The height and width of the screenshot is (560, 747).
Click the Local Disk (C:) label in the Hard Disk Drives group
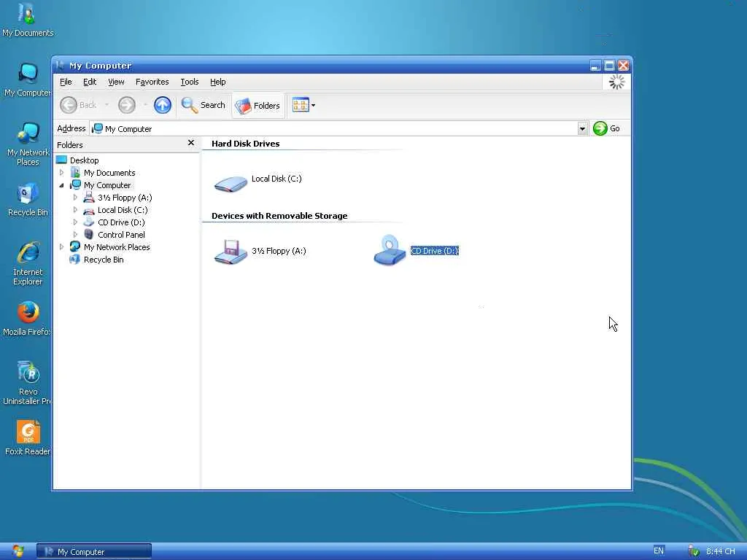point(276,179)
